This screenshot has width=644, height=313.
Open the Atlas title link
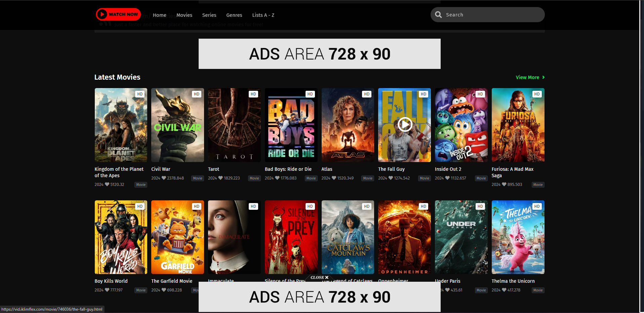(x=327, y=169)
